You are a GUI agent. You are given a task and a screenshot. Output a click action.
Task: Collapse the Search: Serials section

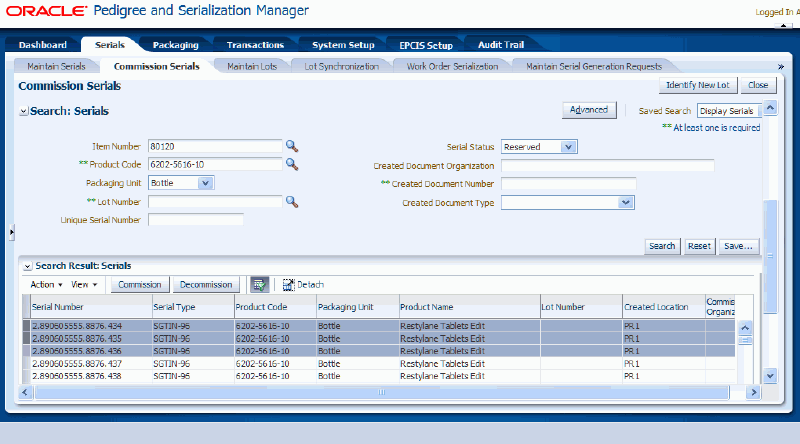click(x=24, y=111)
